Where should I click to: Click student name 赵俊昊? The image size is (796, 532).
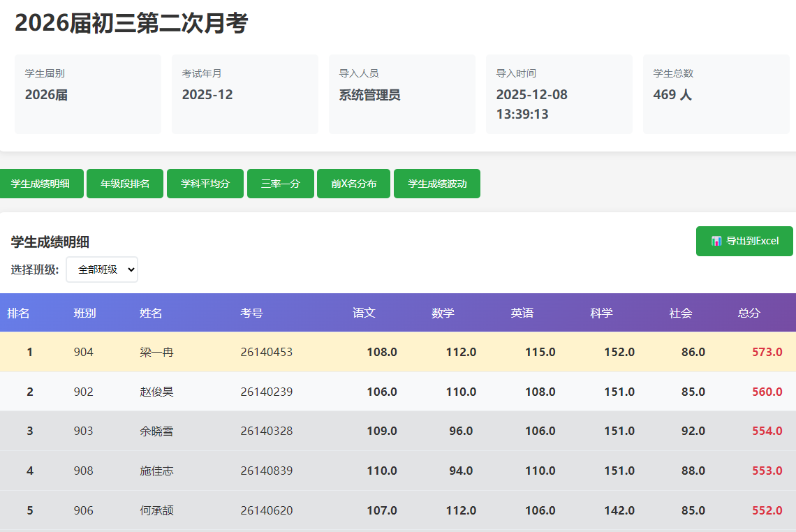(x=156, y=392)
